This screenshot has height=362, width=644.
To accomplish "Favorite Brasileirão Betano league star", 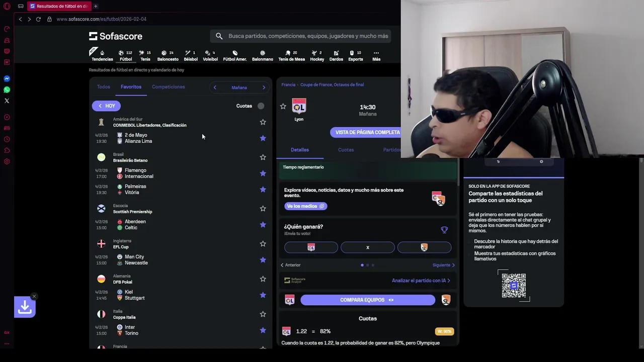I will [x=263, y=157].
